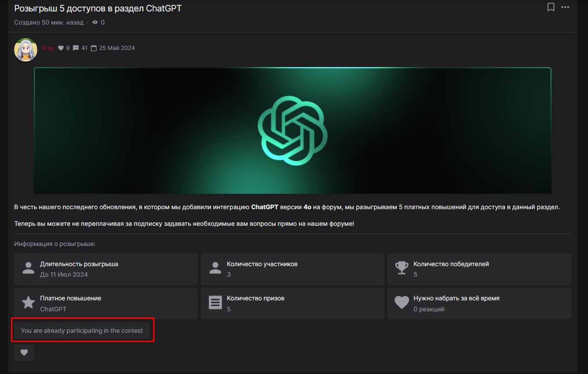Click the message bubble icon beside 41

pos(76,48)
